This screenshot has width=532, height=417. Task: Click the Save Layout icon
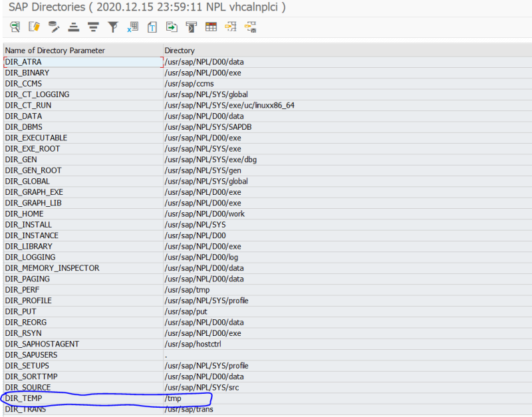click(x=251, y=27)
